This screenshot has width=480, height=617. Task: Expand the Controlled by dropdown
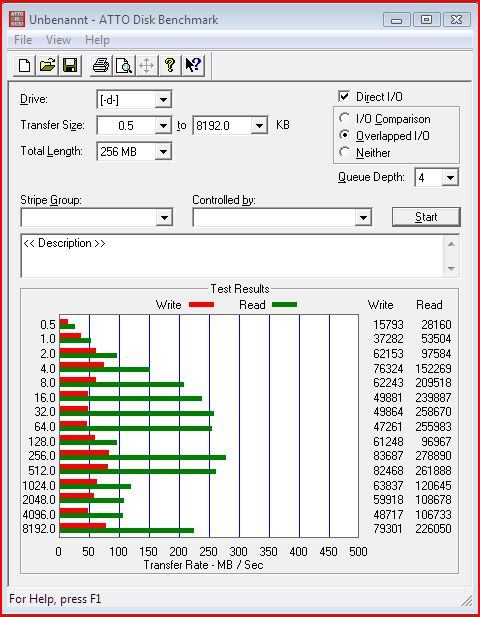[x=363, y=217]
